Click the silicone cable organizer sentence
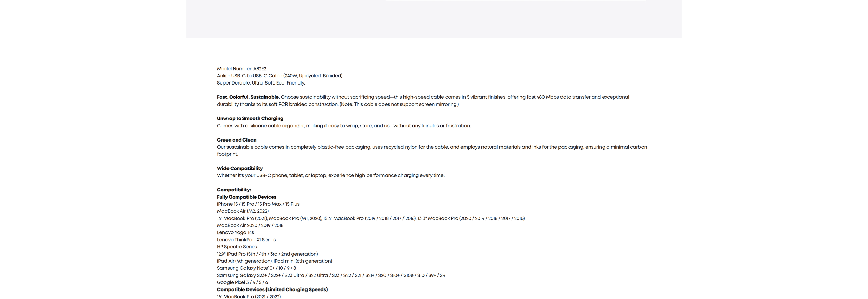 click(x=343, y=126)
